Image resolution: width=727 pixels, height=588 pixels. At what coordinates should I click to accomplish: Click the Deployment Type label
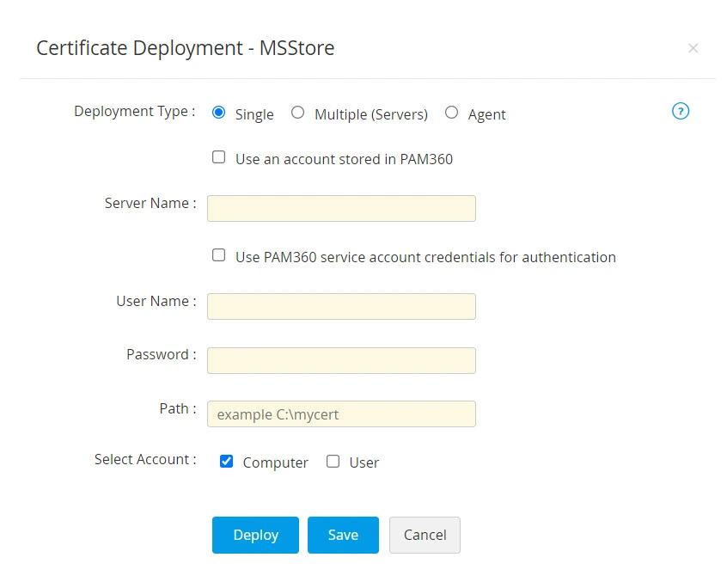tap(131, 111)
